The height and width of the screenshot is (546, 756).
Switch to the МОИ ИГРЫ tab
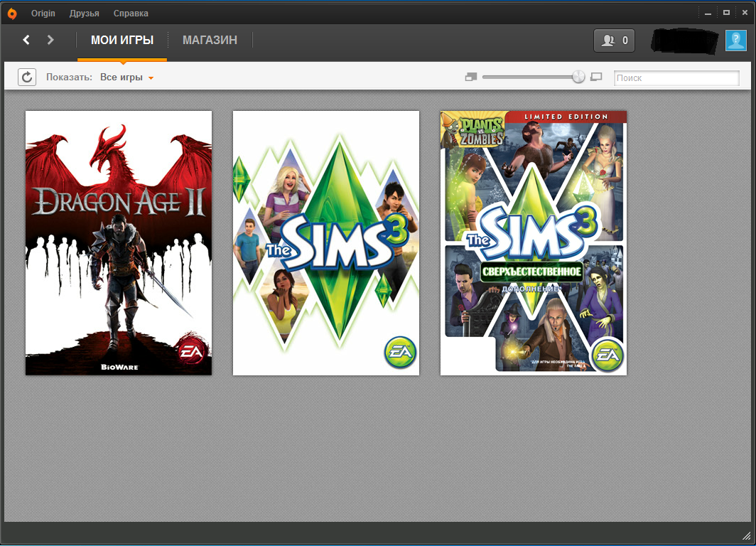click(x=122, y=40)
